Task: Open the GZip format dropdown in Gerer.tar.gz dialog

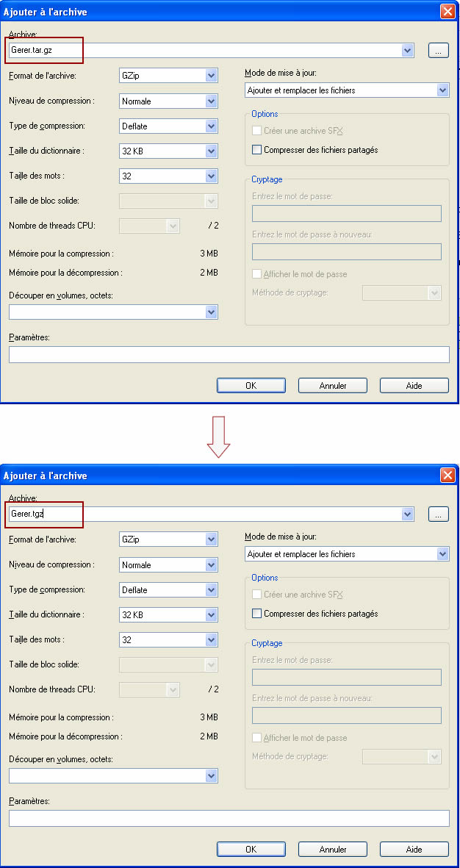Action: [212, 76]
